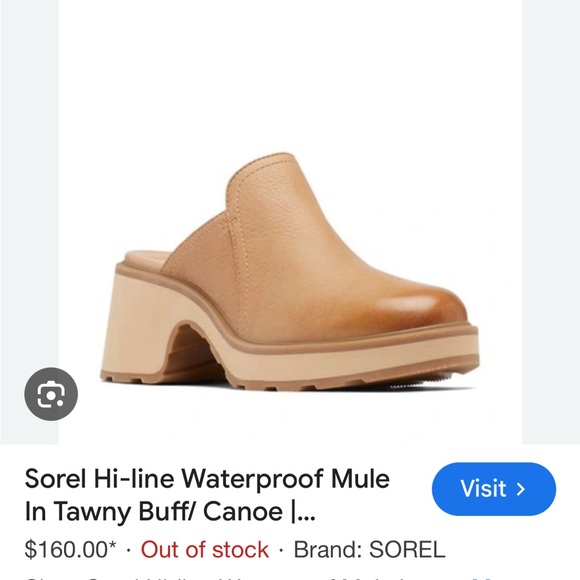Select the $160.00 price text

pyautogui.click(x=66, y=549)
